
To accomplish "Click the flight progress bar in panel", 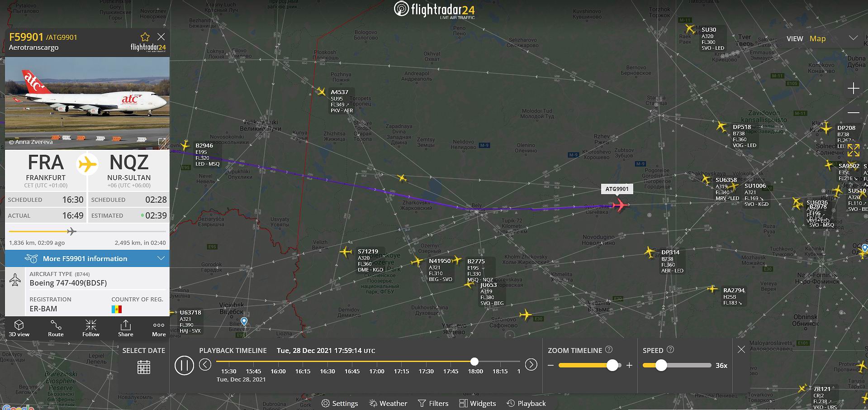I will (87, 231).
